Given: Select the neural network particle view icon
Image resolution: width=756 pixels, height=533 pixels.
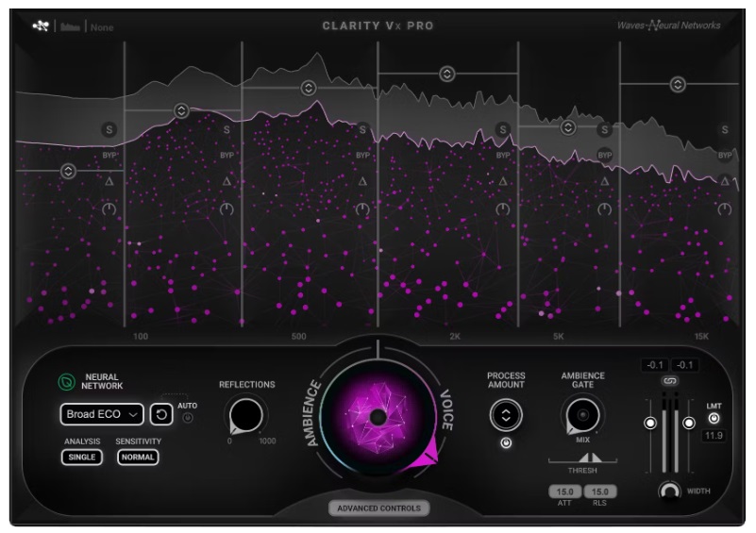Looking at the screenshot, I should [x=41, y=26].
